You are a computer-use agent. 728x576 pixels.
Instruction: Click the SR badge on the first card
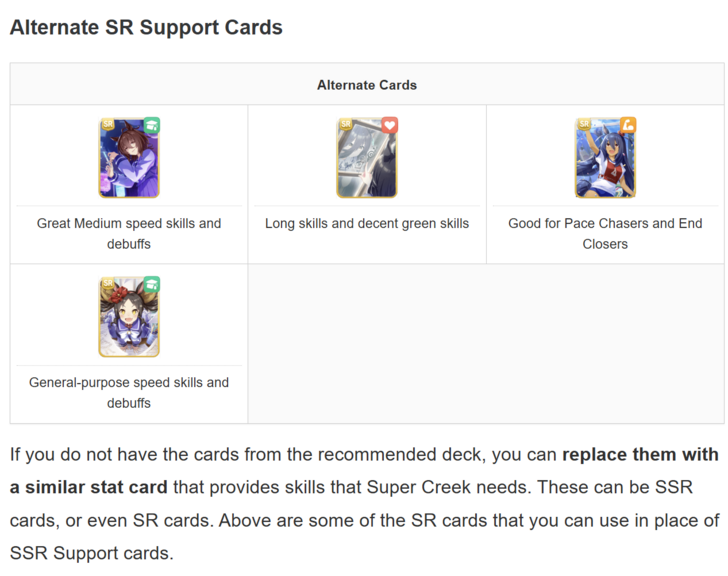[107, 124]
